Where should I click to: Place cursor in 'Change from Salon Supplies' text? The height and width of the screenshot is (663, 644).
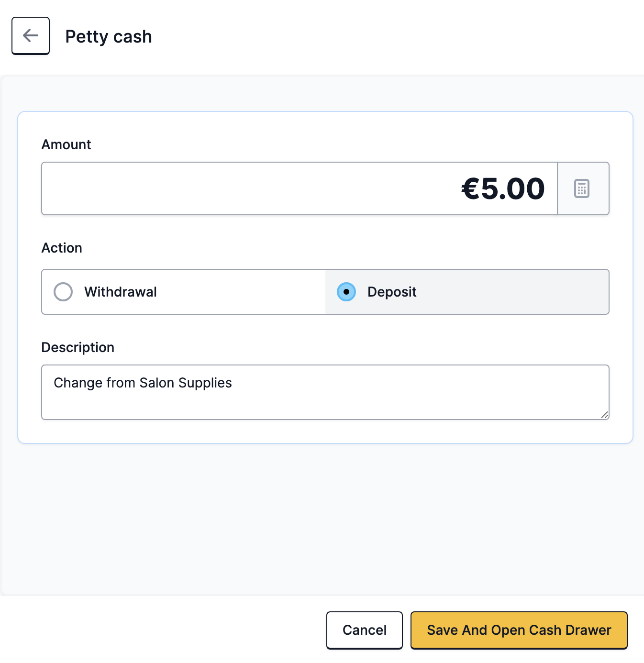pyautogui.click(x=143, y=383)
